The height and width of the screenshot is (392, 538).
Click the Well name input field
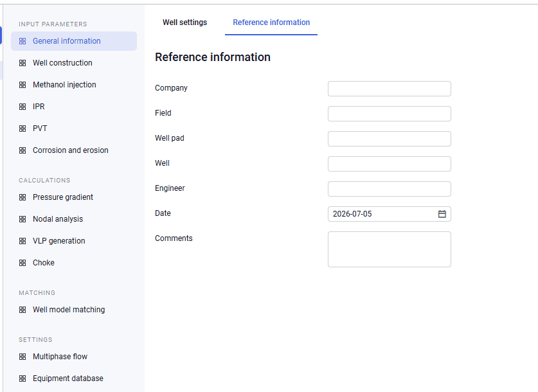pos(390,164)
